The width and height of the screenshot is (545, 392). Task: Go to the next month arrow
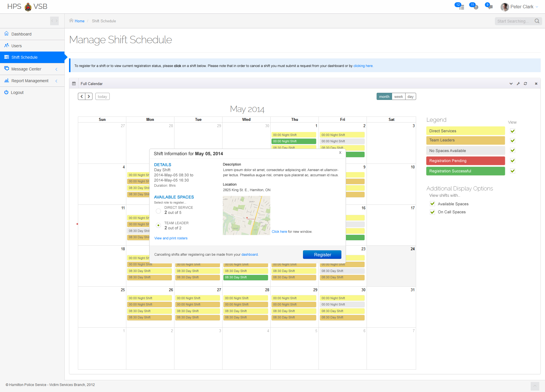tap(89, 96)
